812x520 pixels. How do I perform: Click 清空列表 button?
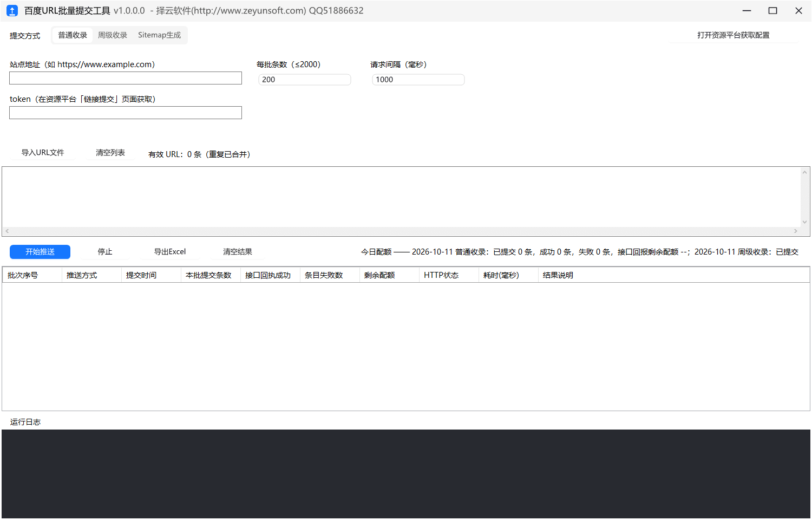[x=110, y=153]
